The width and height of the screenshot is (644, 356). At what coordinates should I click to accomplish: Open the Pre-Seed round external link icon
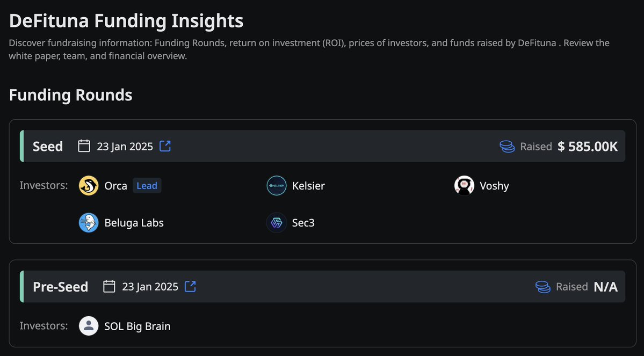(x=190, y=287)
